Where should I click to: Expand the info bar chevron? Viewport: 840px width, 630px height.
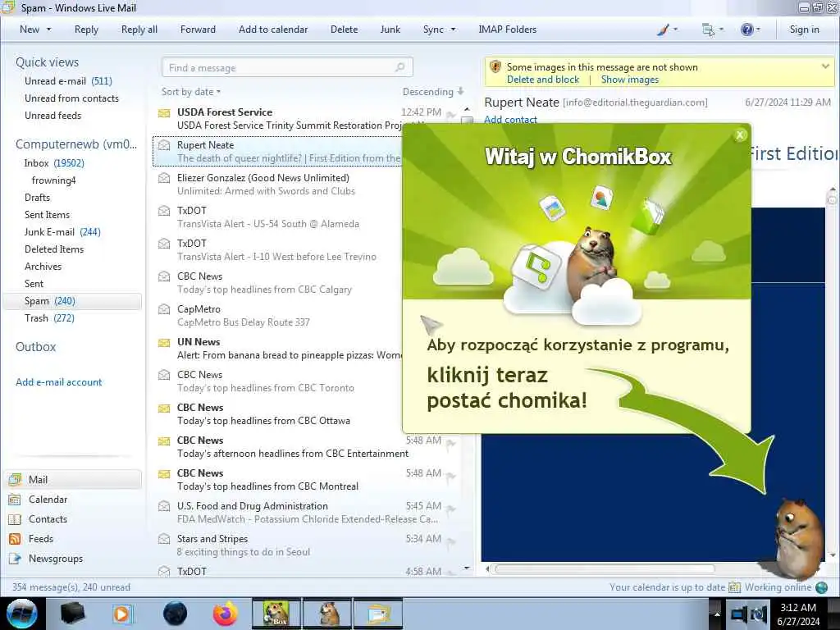pos(825,66)
